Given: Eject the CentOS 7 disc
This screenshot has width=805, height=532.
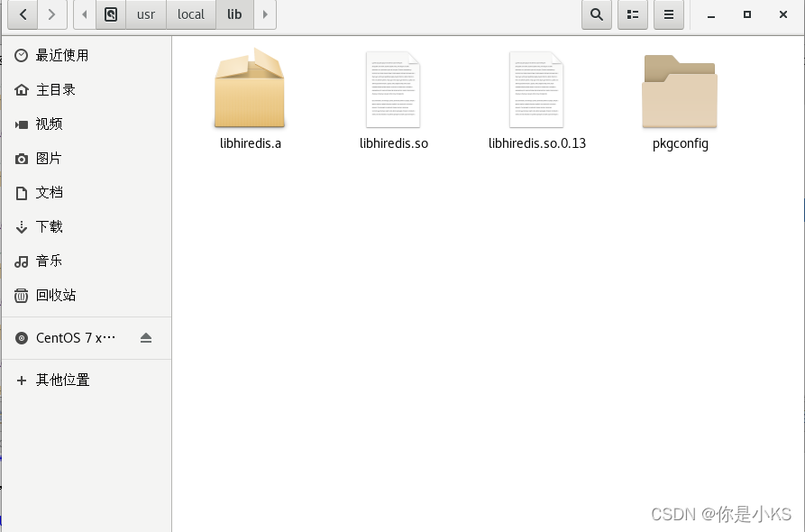Looking at the screenshot, I should pos(146,338).
